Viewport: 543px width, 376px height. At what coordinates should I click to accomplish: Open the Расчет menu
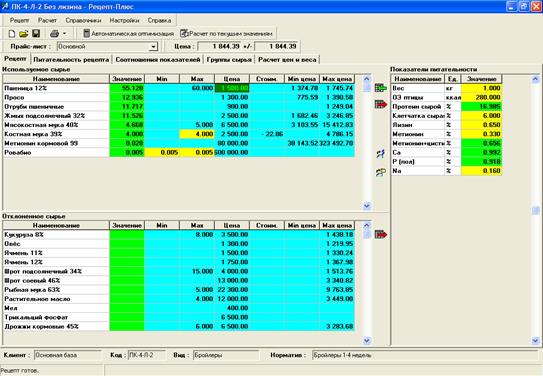pyautogui.click(x=47, y=20)
